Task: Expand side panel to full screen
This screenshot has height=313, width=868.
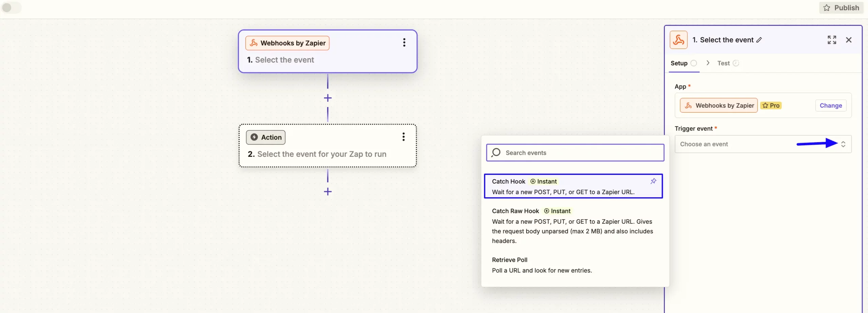Action: [x=832, y=40]
